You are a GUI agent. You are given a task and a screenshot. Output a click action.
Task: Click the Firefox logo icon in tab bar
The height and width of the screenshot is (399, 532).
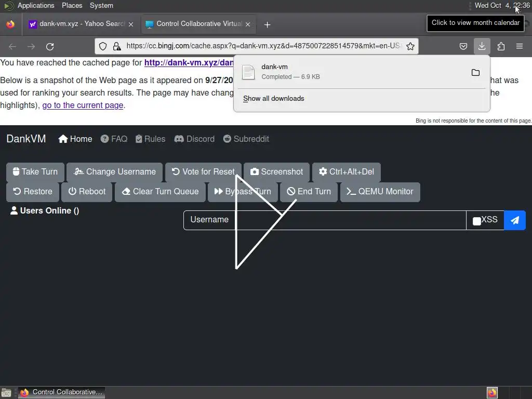[10, 24]
